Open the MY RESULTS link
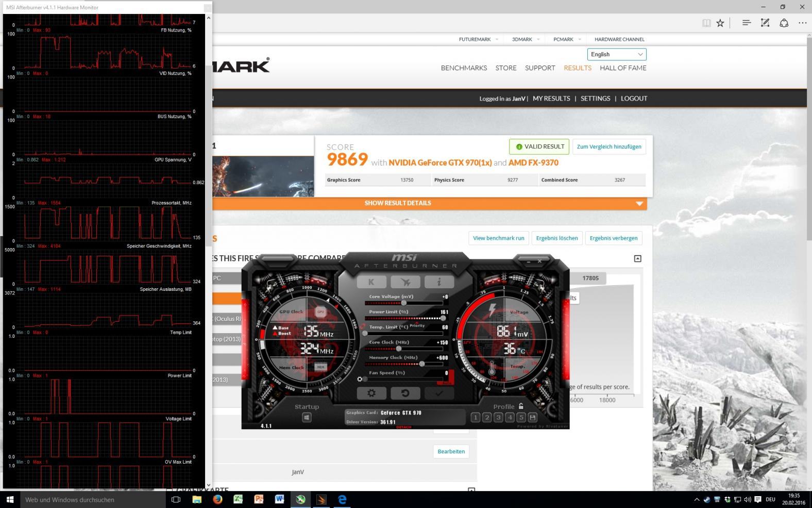 (x=551, y=99)
